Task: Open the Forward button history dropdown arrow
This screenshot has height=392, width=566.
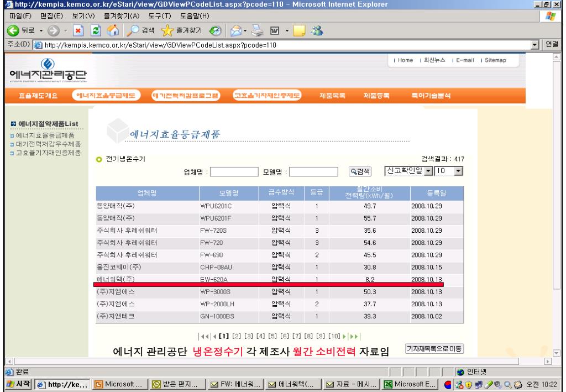Action: [x=66, y=31]
